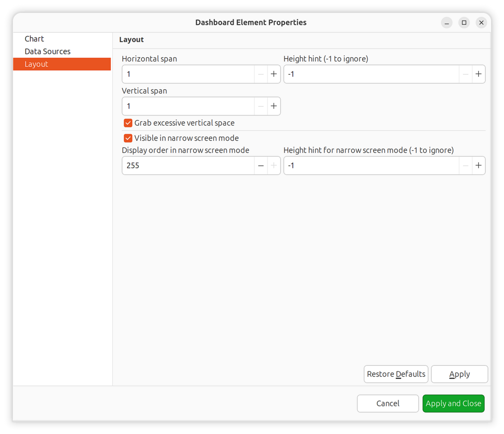Image resolution: width=504 pixels, height=434 pixels.
Task: Disable Visible in narrow screen mode
Action: coord(128,138)
